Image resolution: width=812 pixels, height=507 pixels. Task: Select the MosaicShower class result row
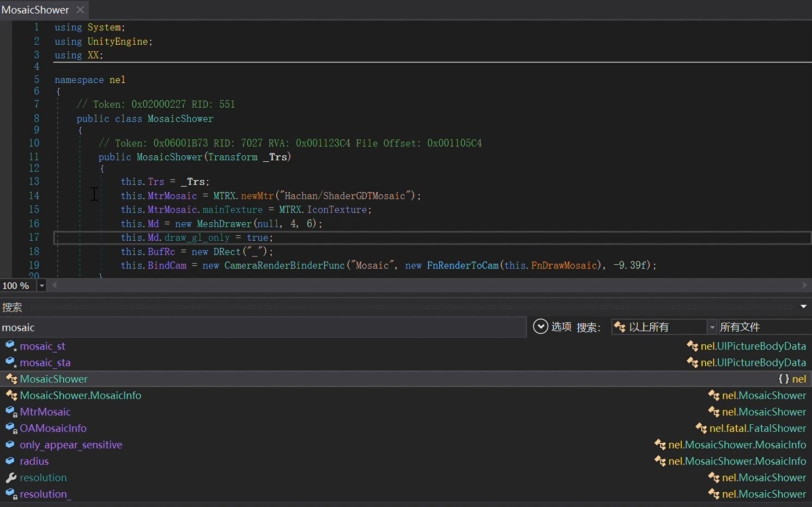(x=406, y=379)
